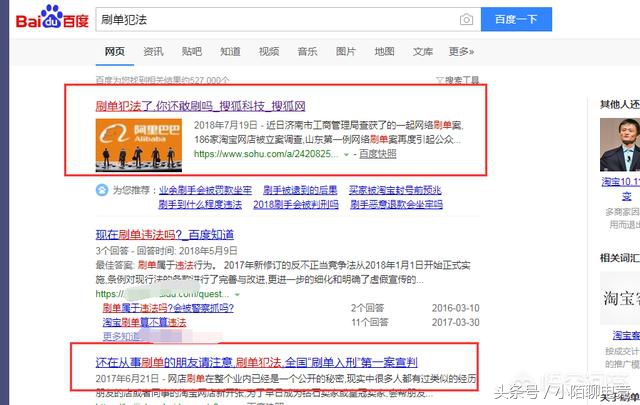Open suggestion 刷手到什么程度违法

pyautogui.click(x=200, y=204)
